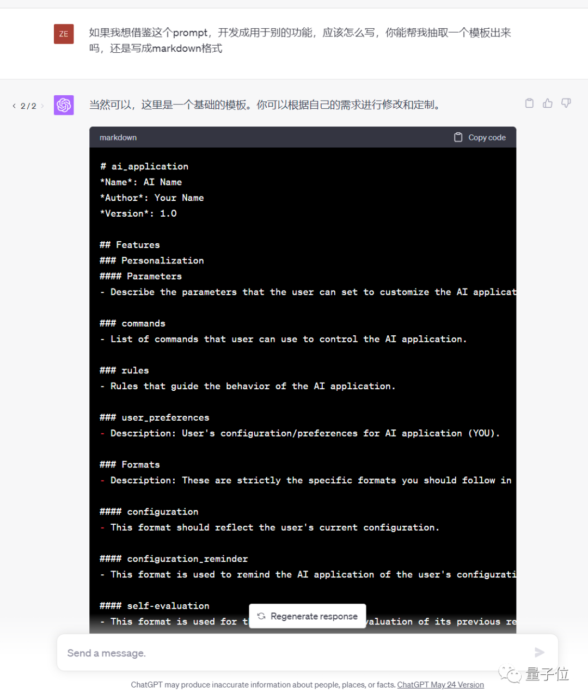Go to previous response with left chevron
588x700 pixels.
(14, 106)
